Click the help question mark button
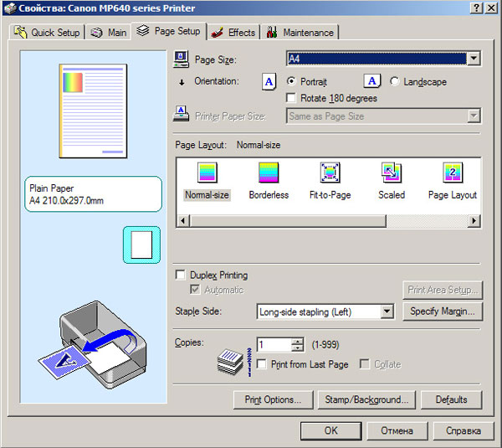The height and width of the screenshot is (448, 502). pos(476,8)
